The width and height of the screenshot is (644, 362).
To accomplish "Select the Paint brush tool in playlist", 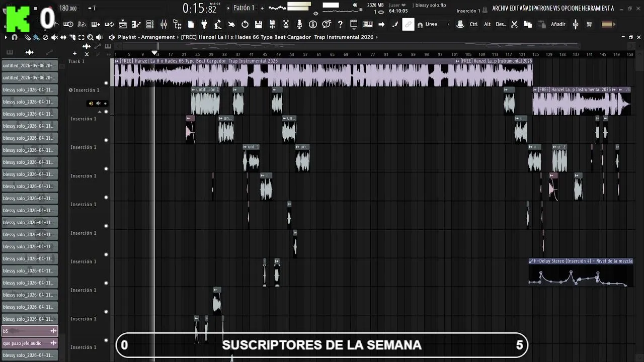I will [x=36, y=37].
